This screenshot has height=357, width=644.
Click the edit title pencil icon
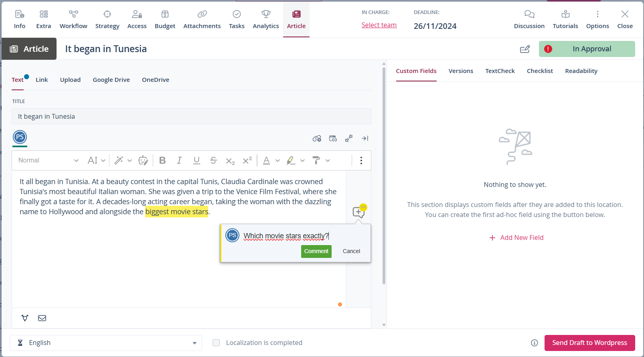coord(525,49)
